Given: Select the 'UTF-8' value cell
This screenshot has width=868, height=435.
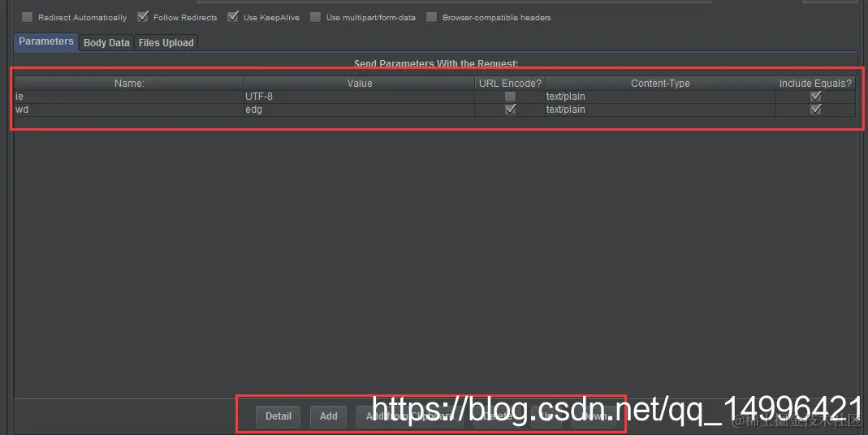Looking at the screenshot, I should point(359,97).
